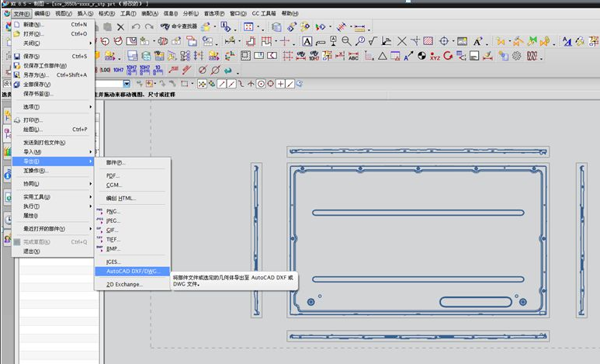Select the boxed letter A note tool

[x=307, y=41]
